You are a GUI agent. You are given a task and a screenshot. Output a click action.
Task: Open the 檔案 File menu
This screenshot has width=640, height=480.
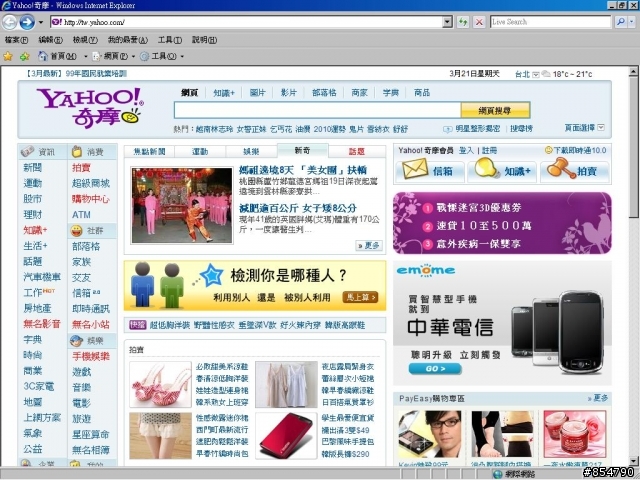16,40
